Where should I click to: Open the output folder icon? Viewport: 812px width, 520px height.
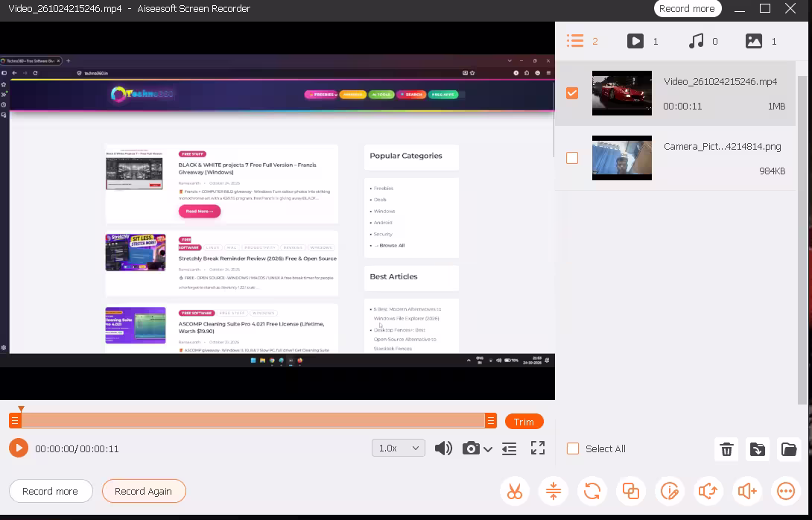[x=789, y=449]
